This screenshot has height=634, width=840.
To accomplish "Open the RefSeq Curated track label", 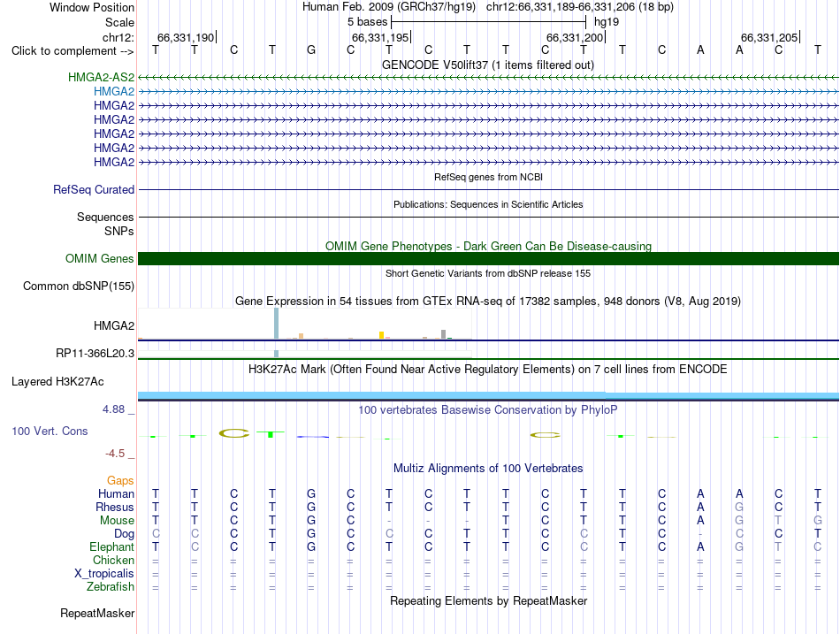I will pos(94,190).
